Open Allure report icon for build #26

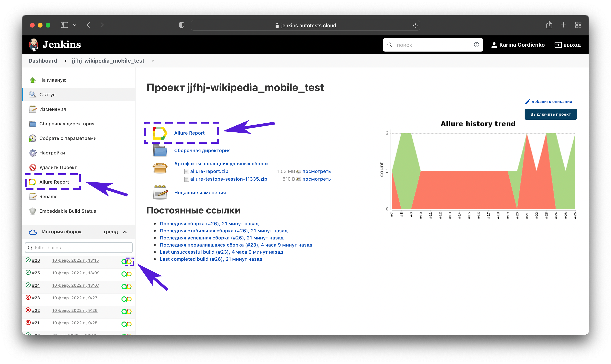pos(129,262)
